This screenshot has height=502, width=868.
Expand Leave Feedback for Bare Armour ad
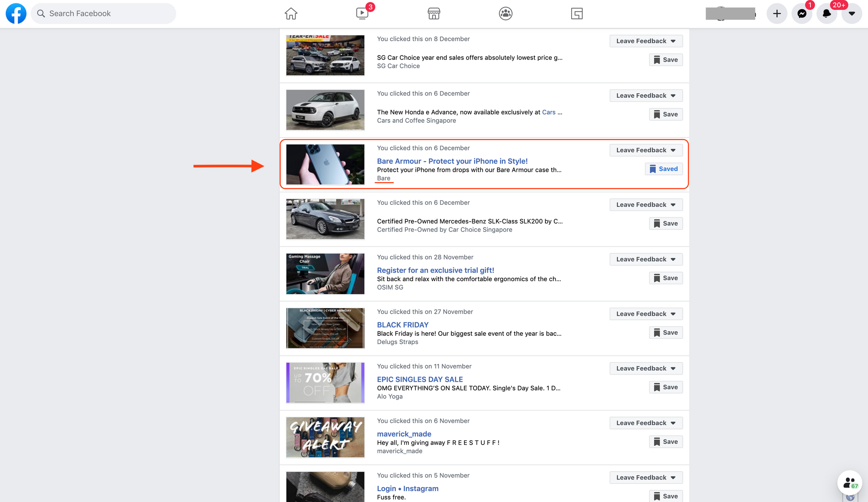[646, 150]
